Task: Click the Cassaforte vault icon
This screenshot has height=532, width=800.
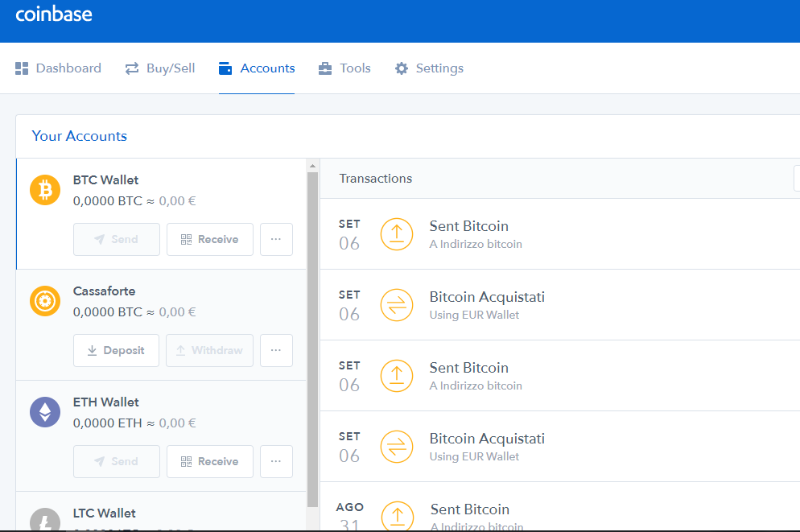Action: (45, 301)
